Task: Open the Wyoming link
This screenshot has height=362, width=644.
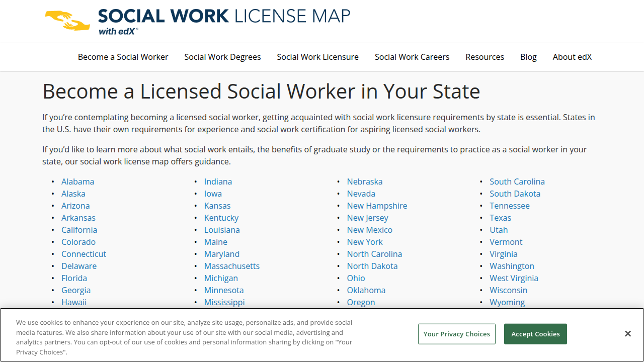Action: coord(507,302)
